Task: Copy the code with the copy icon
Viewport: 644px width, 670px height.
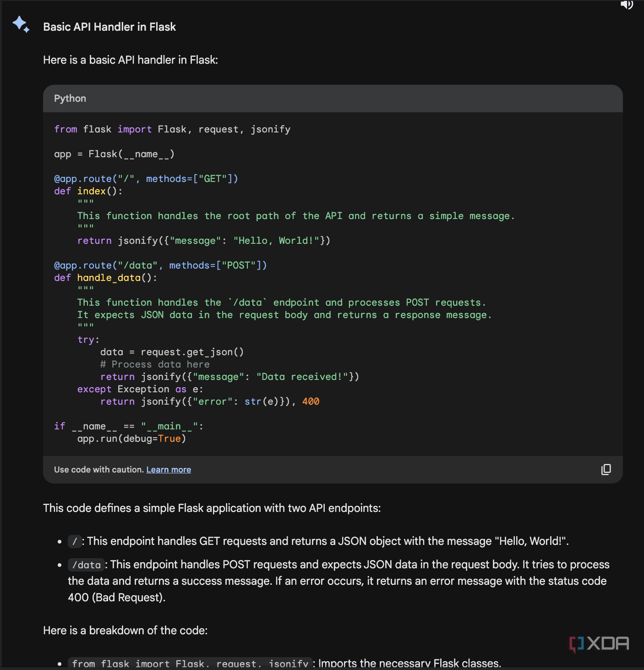Action: click(606, 469)
